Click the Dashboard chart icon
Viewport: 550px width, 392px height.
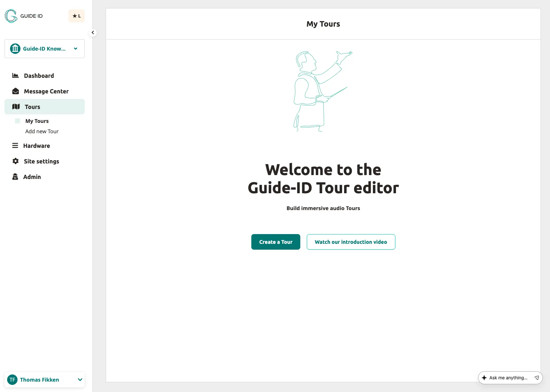point(16,76)
